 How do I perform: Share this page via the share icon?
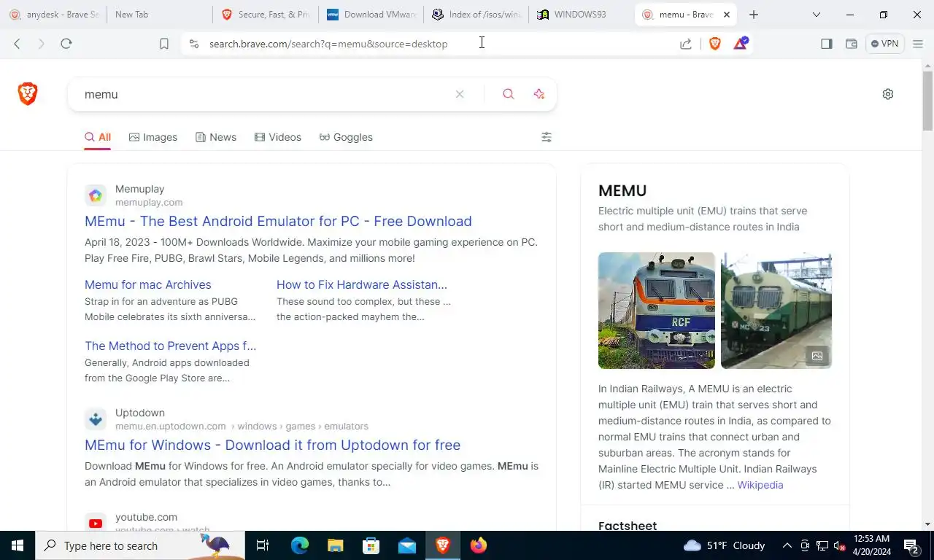[x=686, y=44]
